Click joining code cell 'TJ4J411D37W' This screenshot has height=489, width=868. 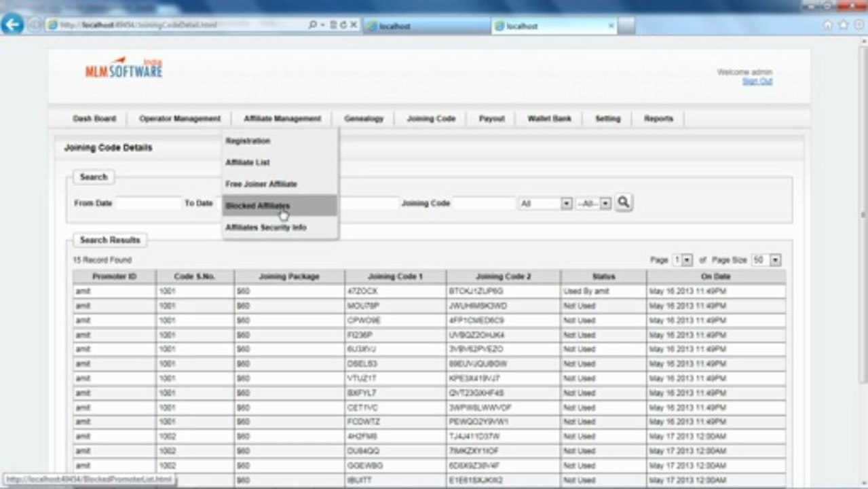pyautogui.click(x=503, y=437)
